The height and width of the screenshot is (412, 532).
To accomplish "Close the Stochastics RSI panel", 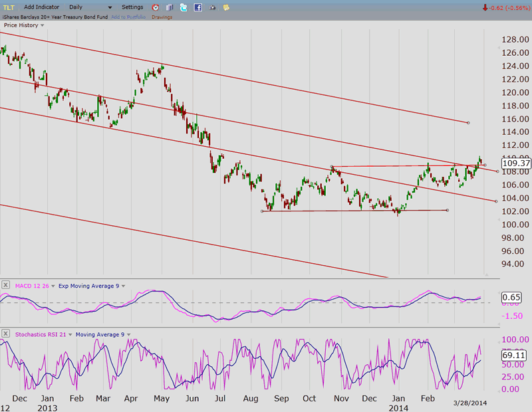I will (5, 333).
